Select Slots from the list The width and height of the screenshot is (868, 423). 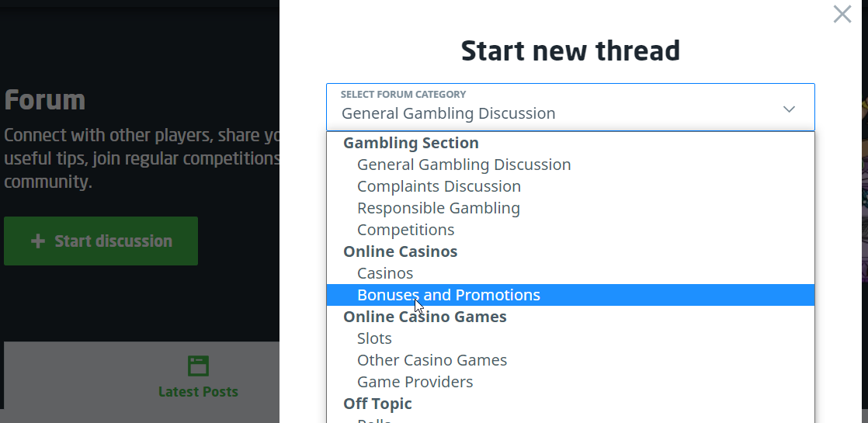(x=374, y=338)
